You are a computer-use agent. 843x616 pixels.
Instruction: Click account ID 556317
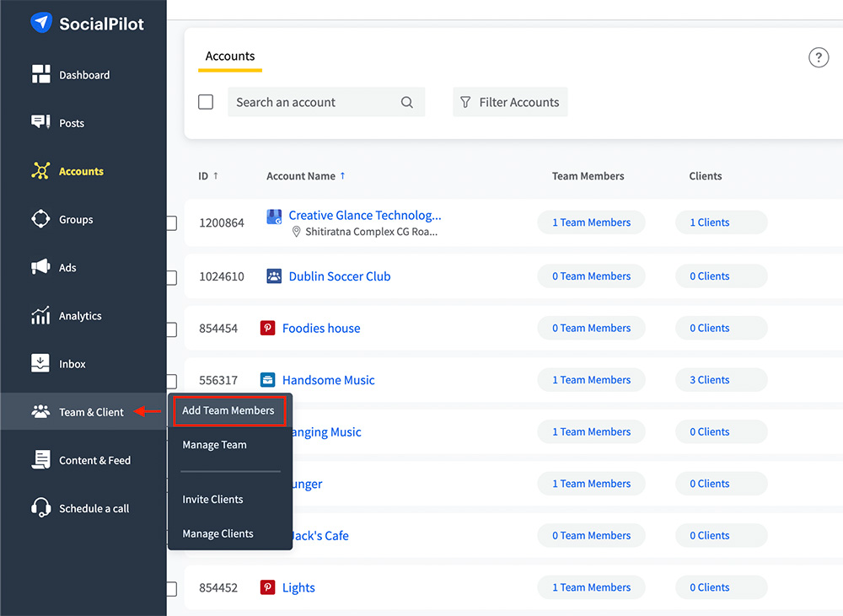pos(218,381)
